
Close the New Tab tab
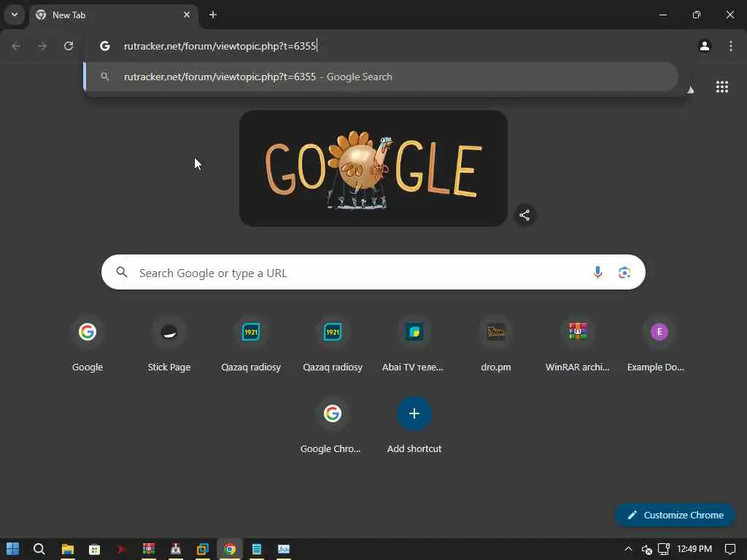tap(187, 15)
